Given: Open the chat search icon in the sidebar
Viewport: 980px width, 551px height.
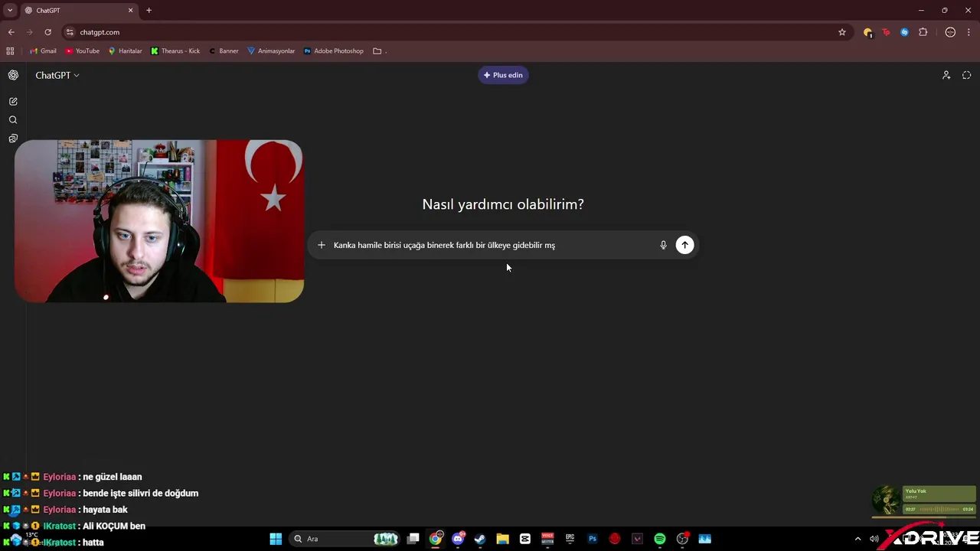Looking at the screenshot, I should (13, 120).
